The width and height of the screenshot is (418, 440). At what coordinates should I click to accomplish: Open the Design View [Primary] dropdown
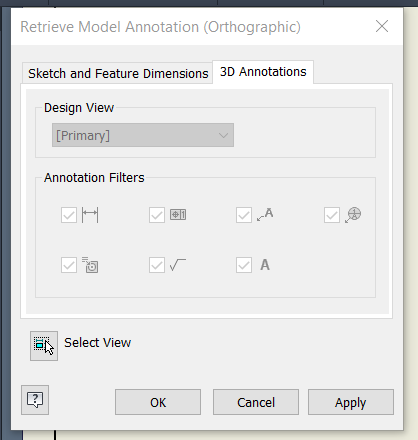tap(143, 135)
